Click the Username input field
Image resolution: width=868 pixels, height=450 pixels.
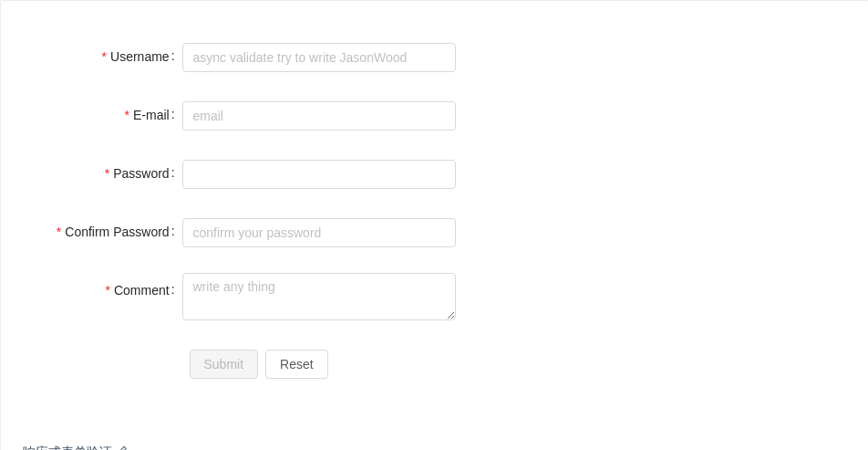pos(318,58)
